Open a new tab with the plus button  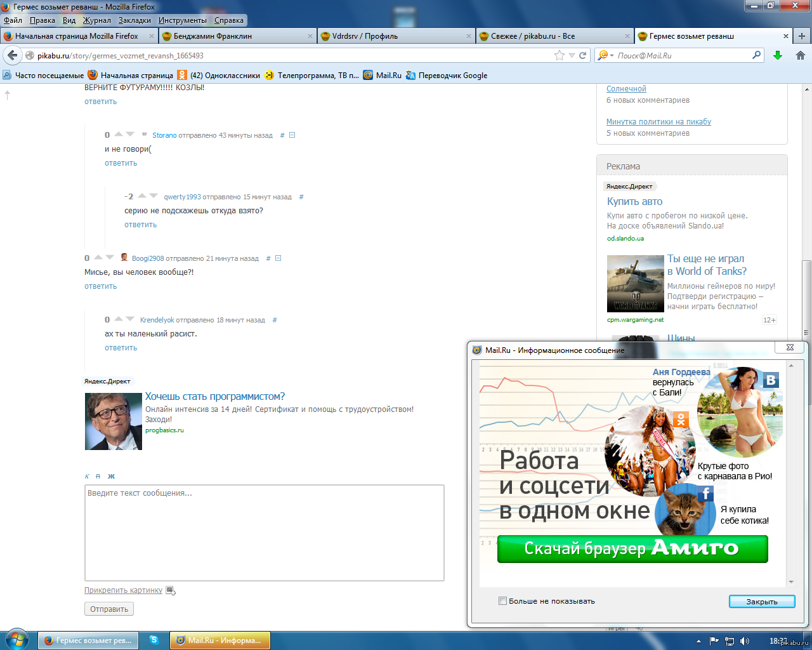coord(802,36)
